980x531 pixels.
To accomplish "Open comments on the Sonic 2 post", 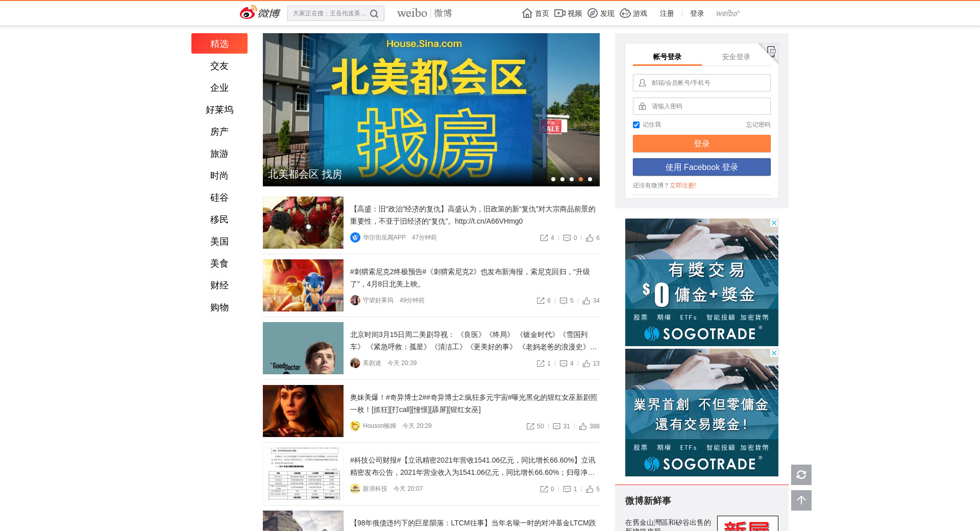I will (563, 301).
